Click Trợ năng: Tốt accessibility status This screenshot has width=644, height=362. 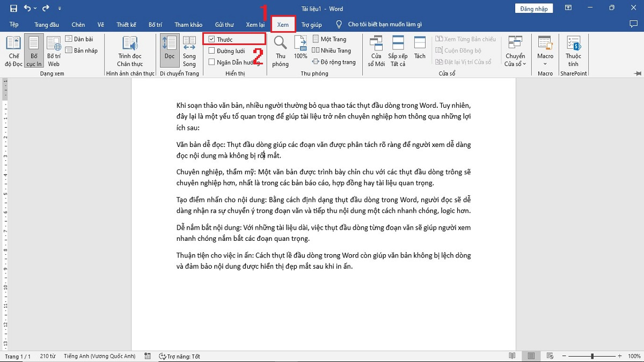180,356
